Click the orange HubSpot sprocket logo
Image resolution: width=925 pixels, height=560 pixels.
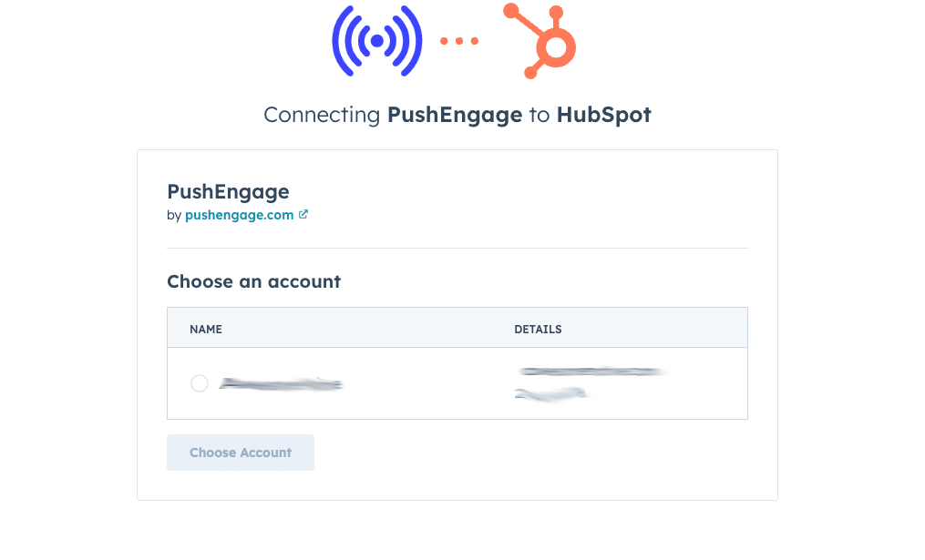(540, 41)
